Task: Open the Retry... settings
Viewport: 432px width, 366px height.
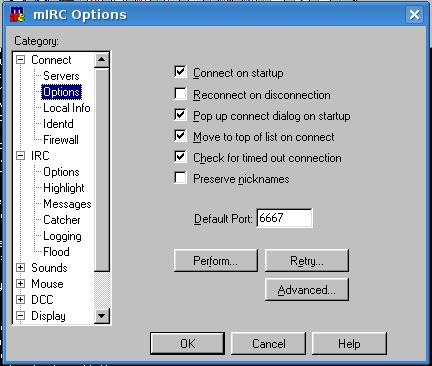Action: [307, 260]
